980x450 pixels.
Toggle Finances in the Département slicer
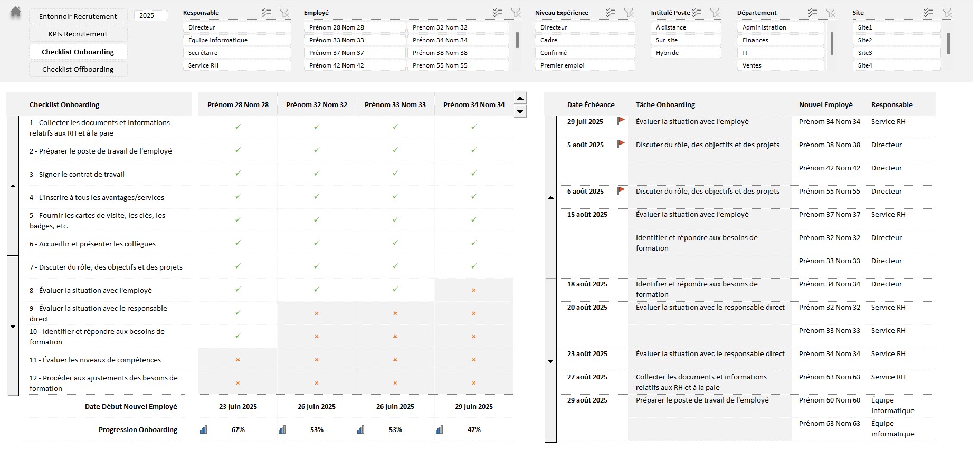click(x=780, y=40)
